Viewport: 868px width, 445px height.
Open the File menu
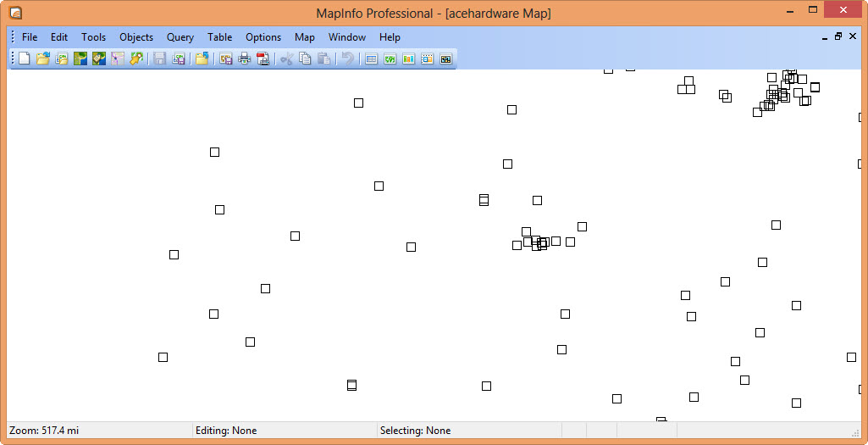pos(30,37)
